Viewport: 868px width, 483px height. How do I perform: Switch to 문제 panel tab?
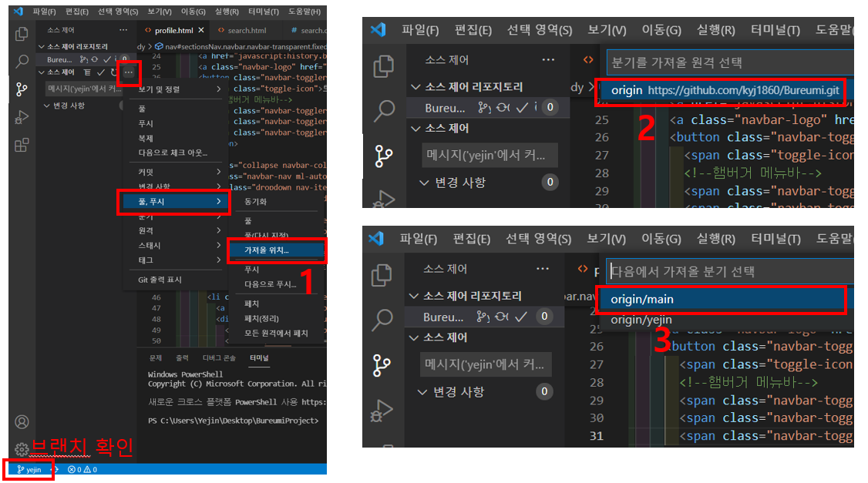tap(156, 358)
